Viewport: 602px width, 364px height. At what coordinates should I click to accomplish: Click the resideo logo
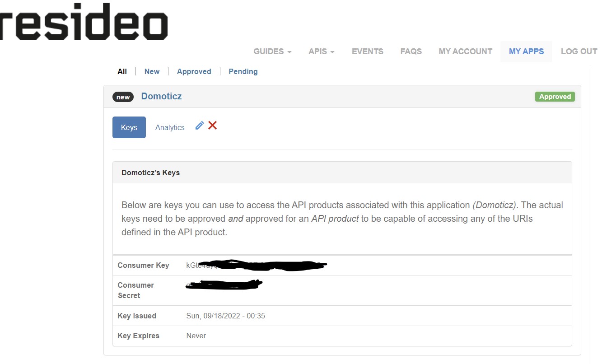(84, 22)
